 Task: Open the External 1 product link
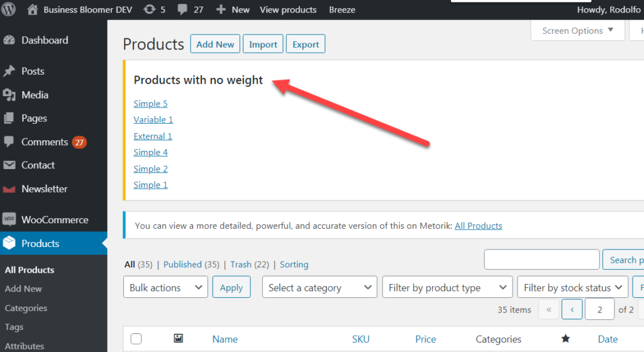click(153, 136)
